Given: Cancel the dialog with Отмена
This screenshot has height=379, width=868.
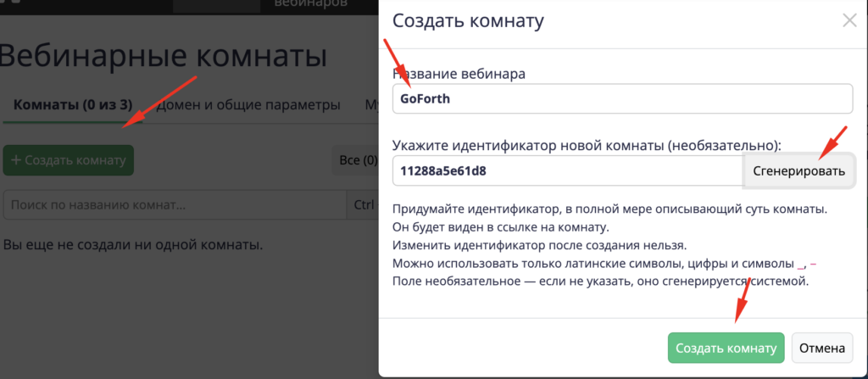Looking at the screenshot, I should coord(821,348).
